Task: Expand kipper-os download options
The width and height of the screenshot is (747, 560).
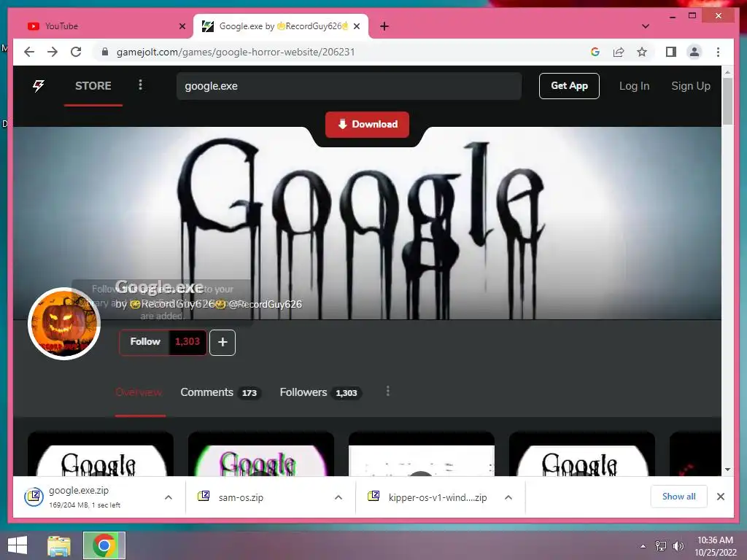Action: click(508, 497)
